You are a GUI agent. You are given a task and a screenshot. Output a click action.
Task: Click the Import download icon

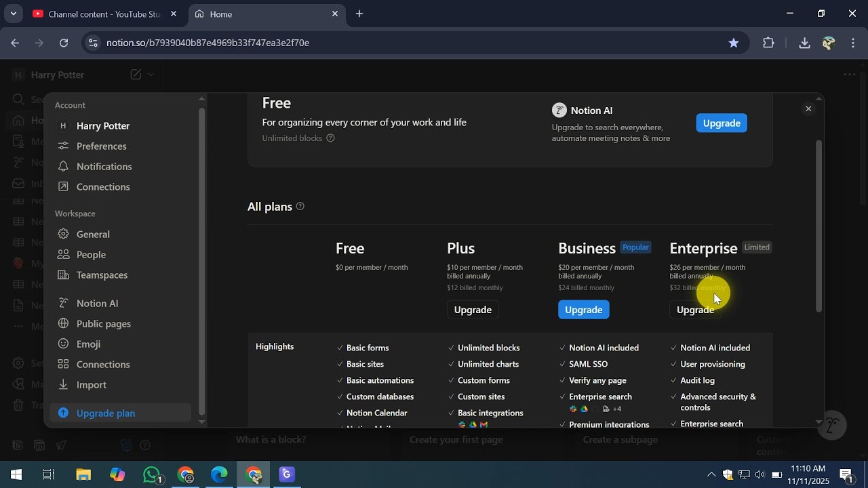[63, 385]
